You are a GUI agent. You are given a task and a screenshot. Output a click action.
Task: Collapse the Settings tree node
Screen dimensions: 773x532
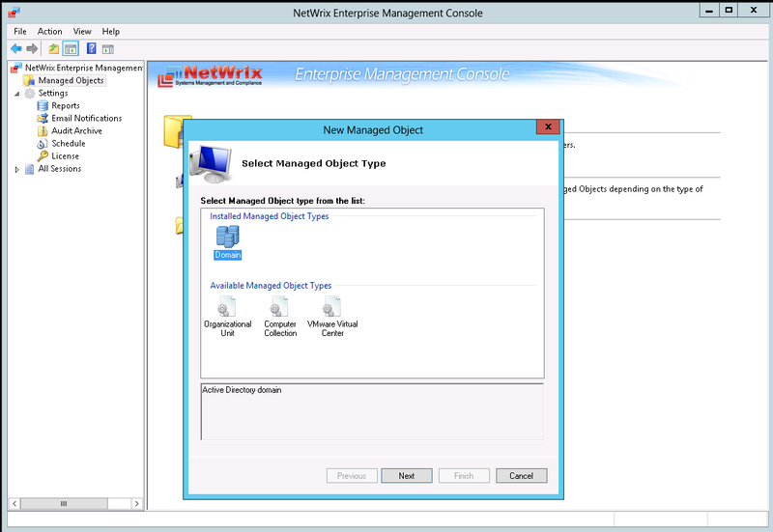tap(17, 94)
